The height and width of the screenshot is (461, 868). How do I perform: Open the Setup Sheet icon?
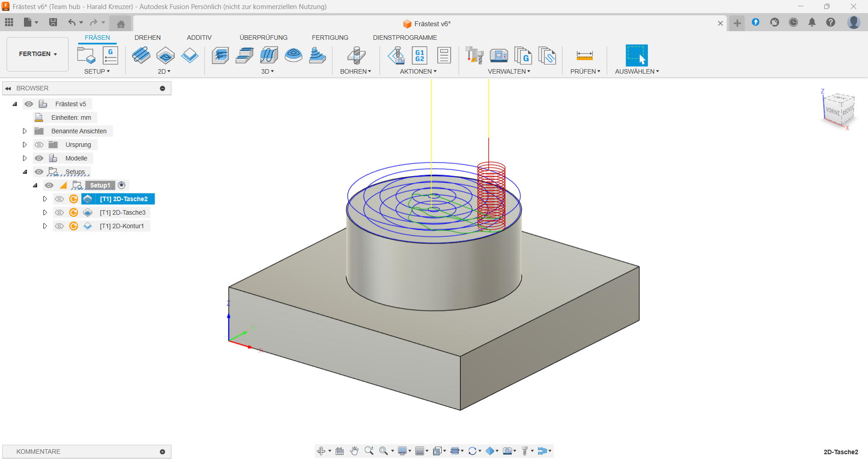pyautogui.click(x=444, y=56)
